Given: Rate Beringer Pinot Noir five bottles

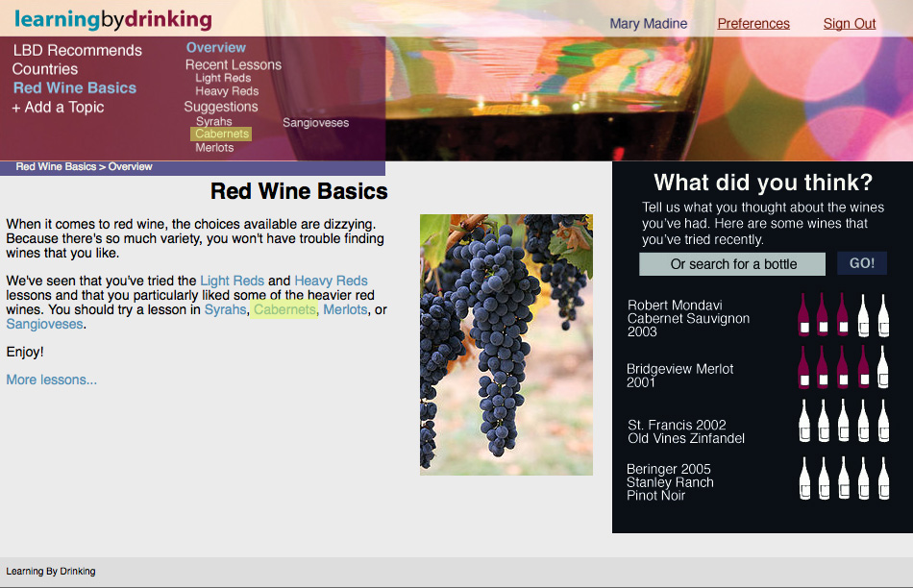Looking at the screenshot, I should [883, 478].
